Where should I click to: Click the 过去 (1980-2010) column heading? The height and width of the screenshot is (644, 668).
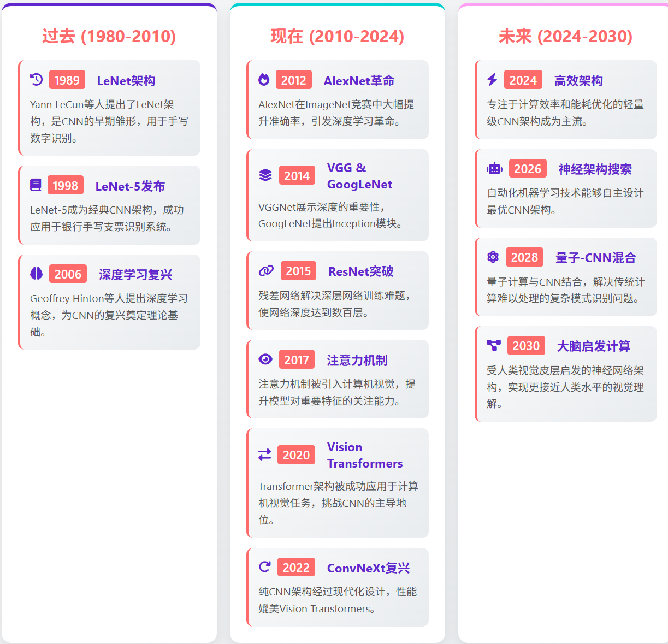click(109, 36)
